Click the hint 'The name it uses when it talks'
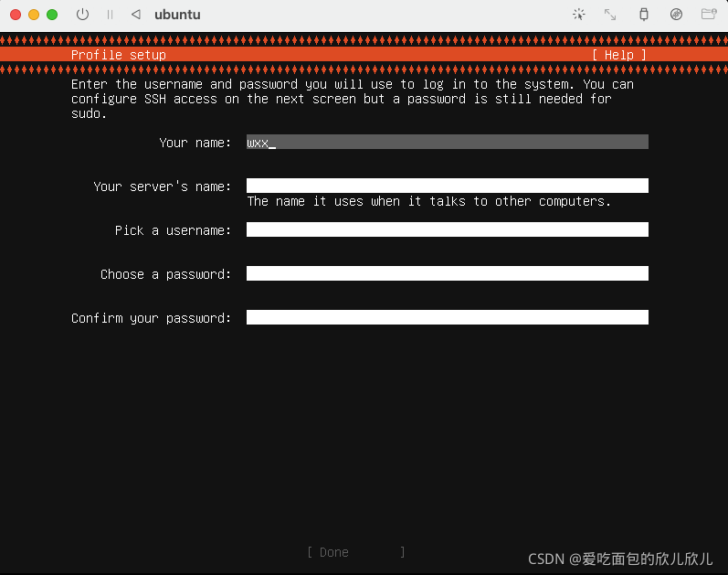 point(429,201)
